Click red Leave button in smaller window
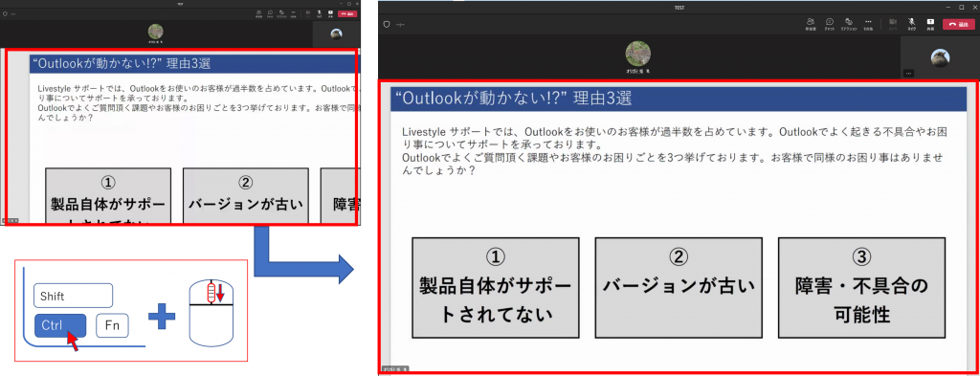980x376 pixels. [x=347, y=13]
